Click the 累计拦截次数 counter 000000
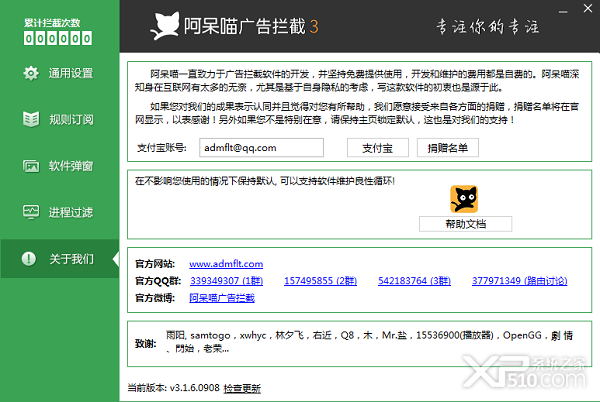This screenshot has width=600, height=402. click(x=58, y=38)
